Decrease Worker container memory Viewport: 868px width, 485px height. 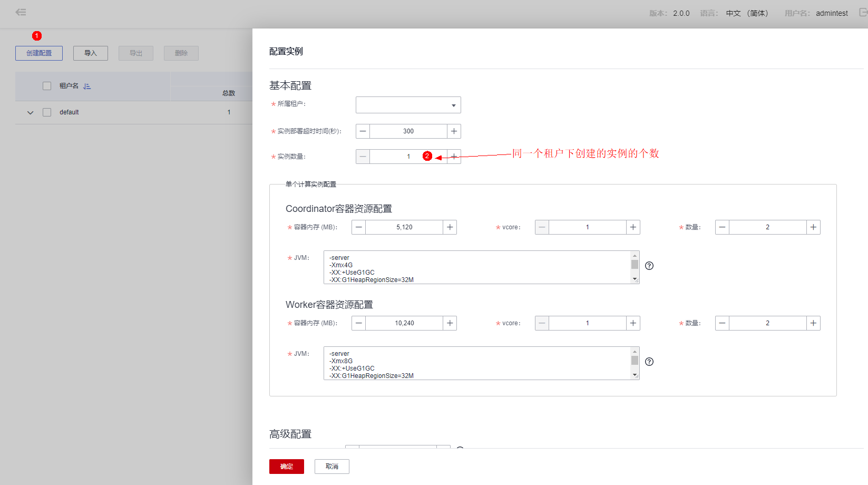click(359, 323)
